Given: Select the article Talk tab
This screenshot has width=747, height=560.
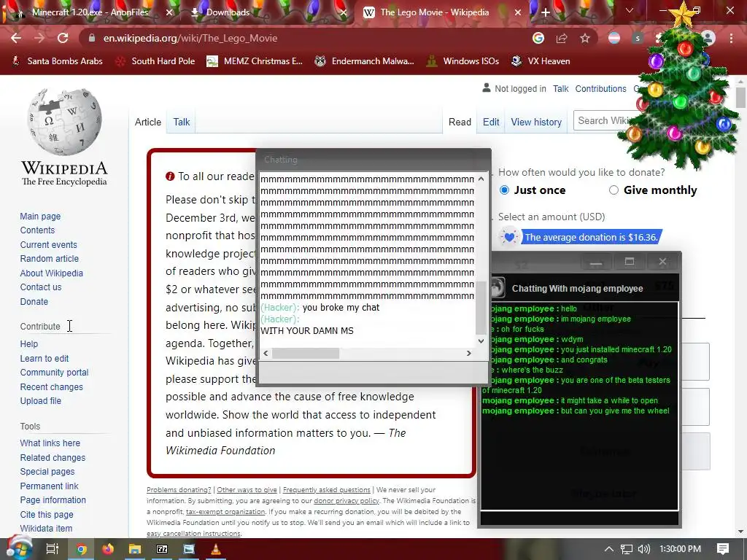Looking at the screenshot, I should (182, 122).
